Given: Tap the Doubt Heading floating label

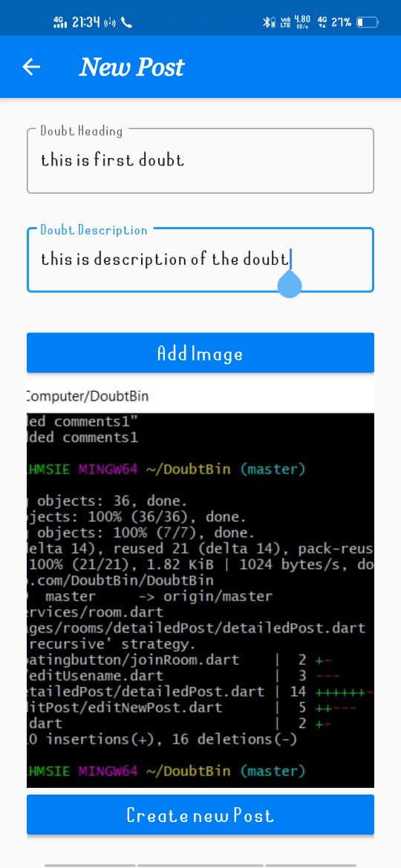Looking at the screenshot, I should click(82, 131).
